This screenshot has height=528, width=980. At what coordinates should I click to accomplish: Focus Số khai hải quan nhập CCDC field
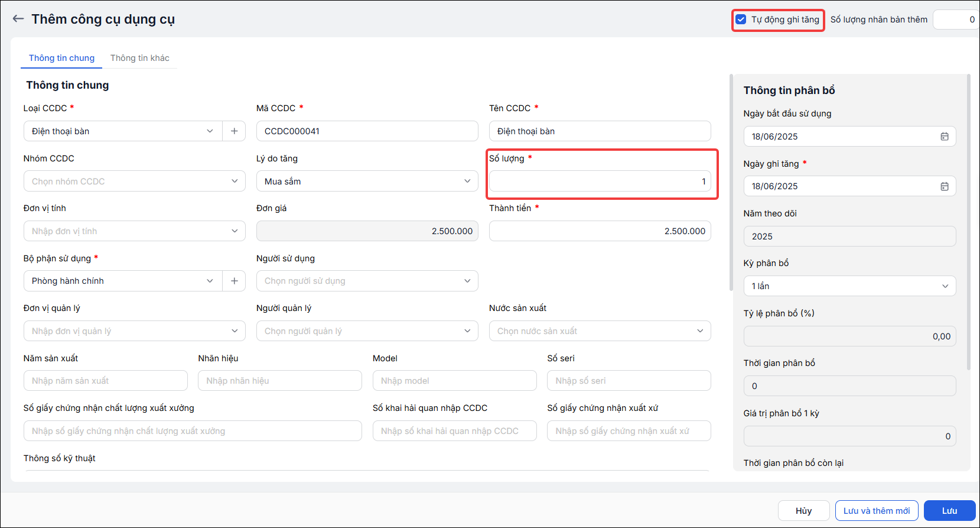[x=455, y=431]
